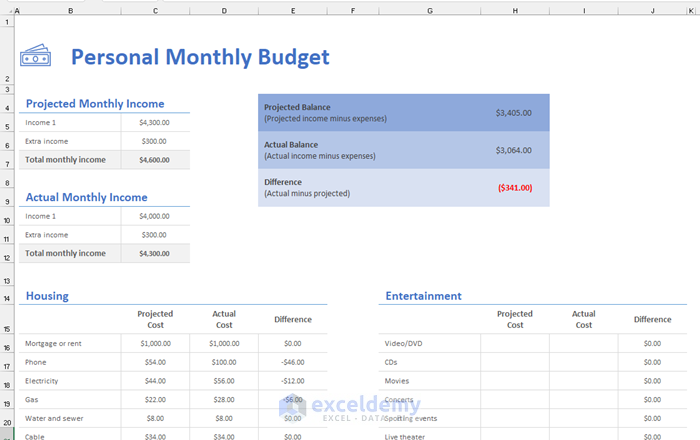The width and height of the screenshot is (700, 440).
Task: Click Housing Projected Cost column heading
Action: [155, 320]
